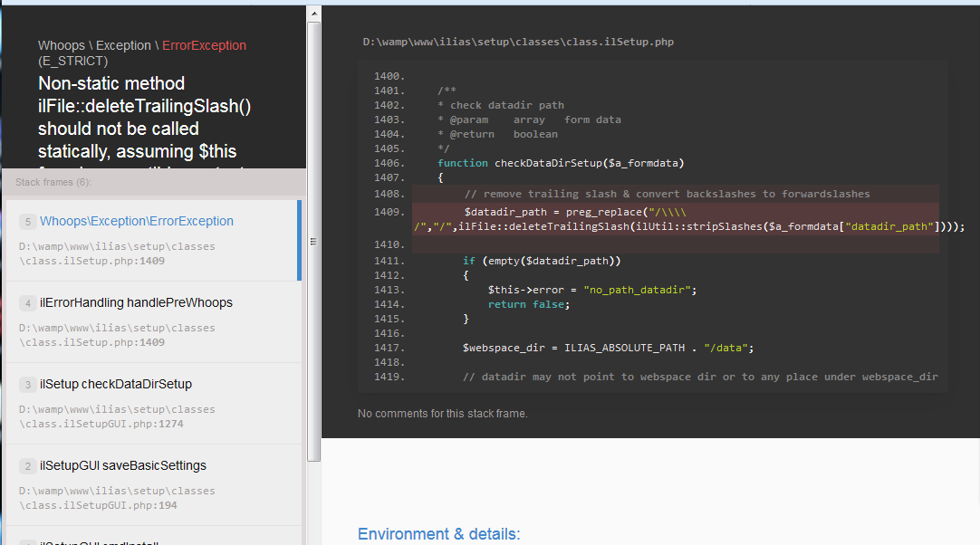Click the highlighted code line 1409
The width and height of the screenshot is (980, 545).
click(675, 219)
